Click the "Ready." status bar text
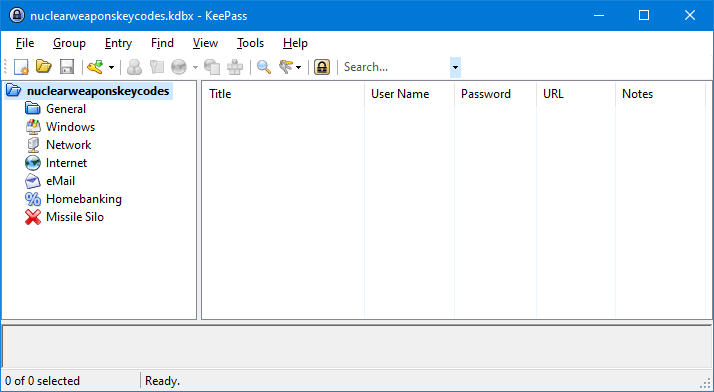Image resolution: width=714 pixels, height=392 pixels. click(x=163, y=381)
